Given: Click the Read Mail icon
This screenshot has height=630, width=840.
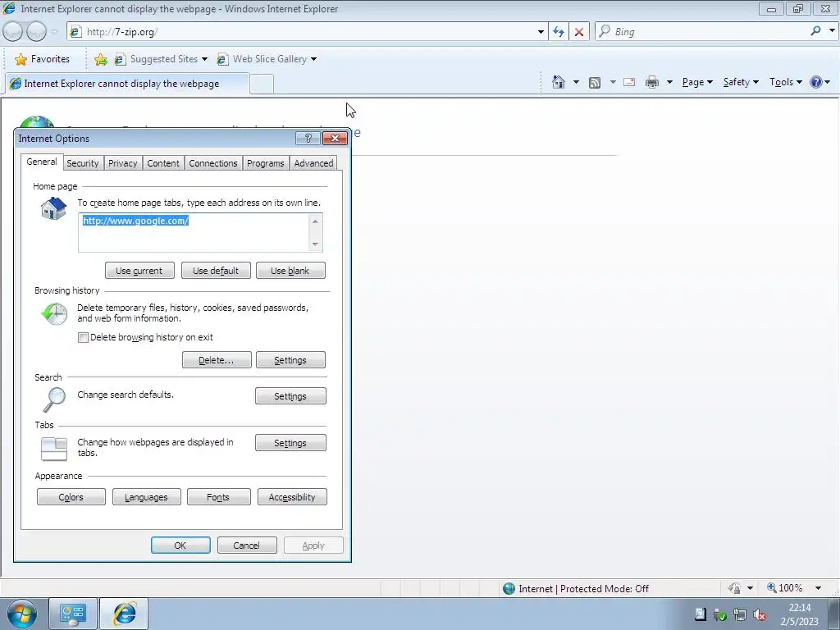Looking at the screenshot, I should pos(629,82).
